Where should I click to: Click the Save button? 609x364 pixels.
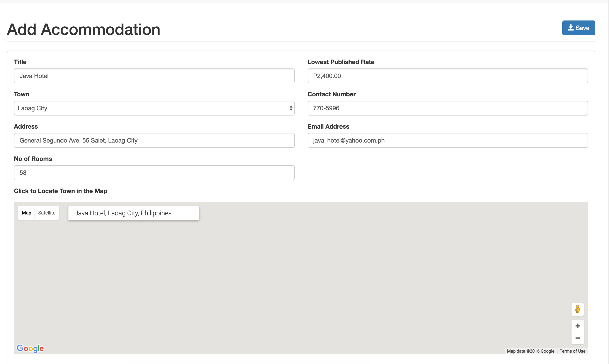point(578,28)
